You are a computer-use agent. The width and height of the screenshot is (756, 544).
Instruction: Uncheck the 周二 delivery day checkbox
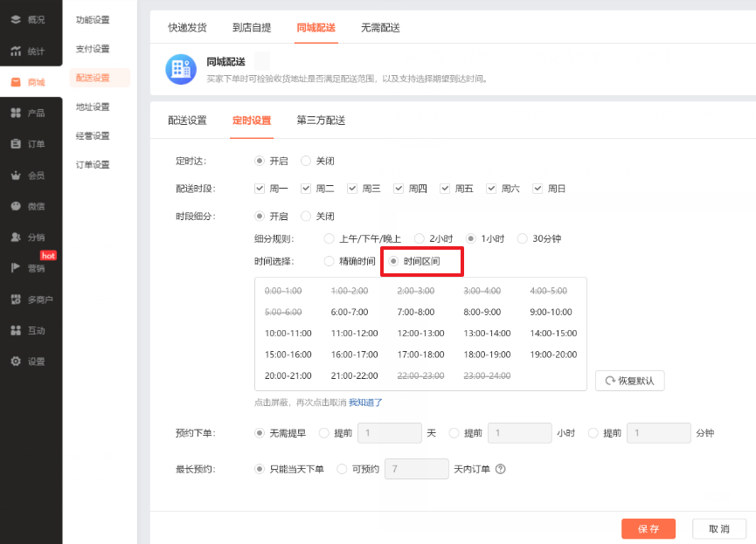pyautogui.click(x=306, y=189)
